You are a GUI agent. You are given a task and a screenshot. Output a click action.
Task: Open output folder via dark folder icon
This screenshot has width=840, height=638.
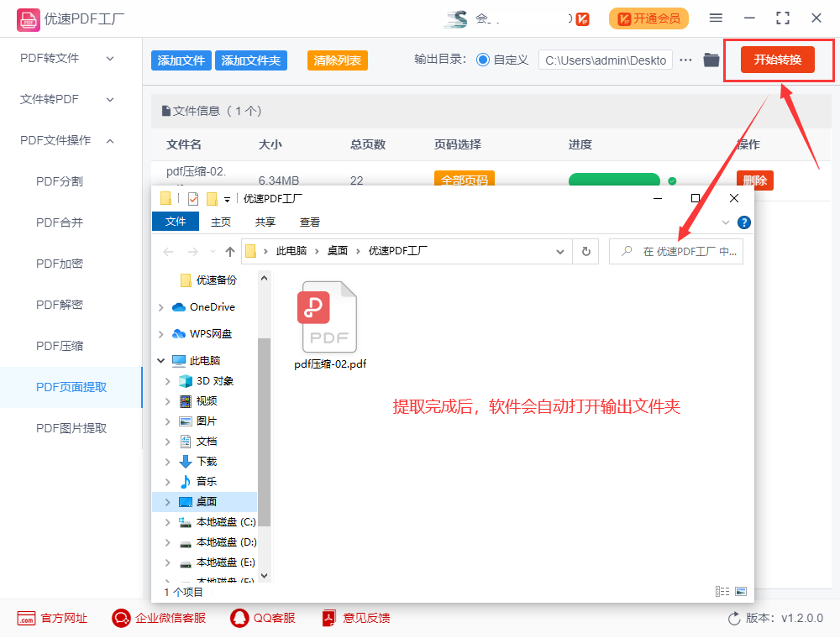[711, 60]
